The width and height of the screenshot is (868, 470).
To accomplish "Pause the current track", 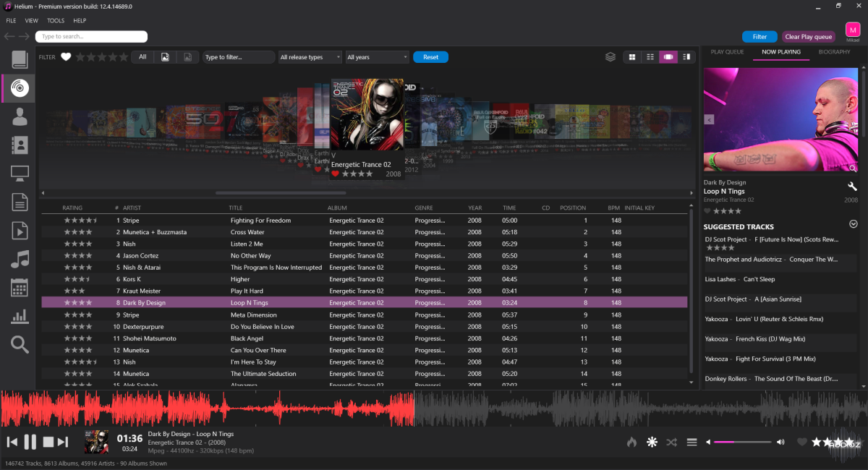I will (30, 442).
